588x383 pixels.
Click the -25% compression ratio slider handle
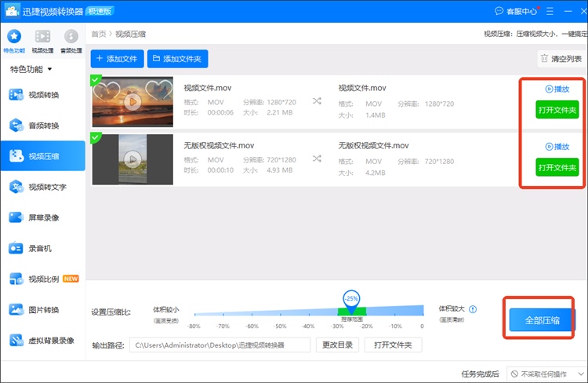351,299
